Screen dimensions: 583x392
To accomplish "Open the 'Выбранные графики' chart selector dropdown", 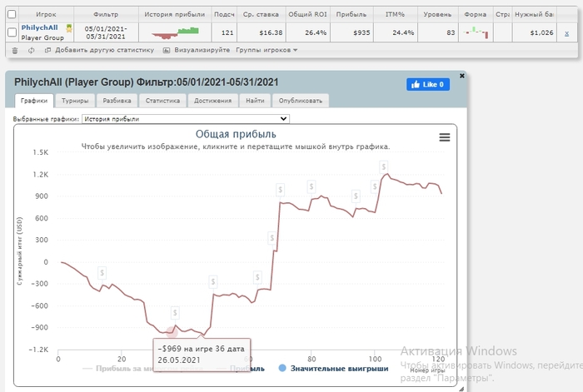I will tap(186, 119).
